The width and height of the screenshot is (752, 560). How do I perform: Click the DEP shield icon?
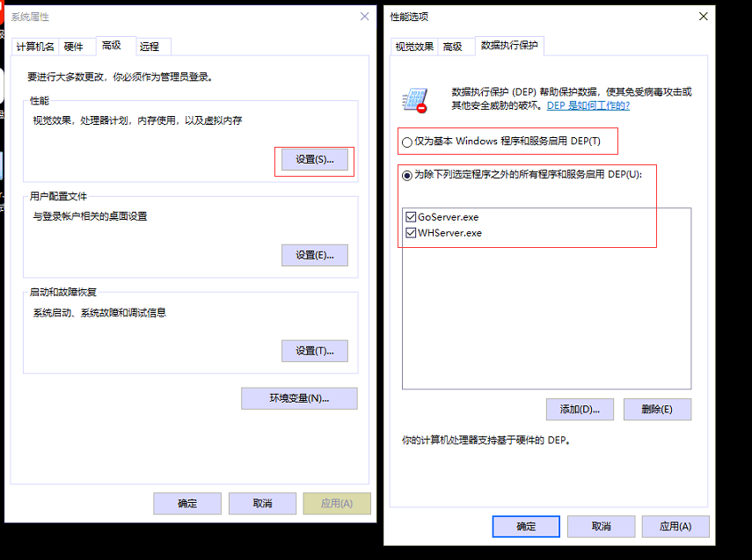tap(415, 100)
